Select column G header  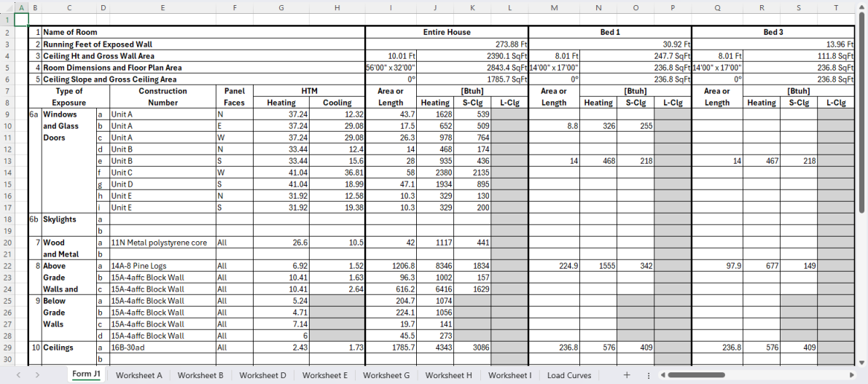point(282,8)
